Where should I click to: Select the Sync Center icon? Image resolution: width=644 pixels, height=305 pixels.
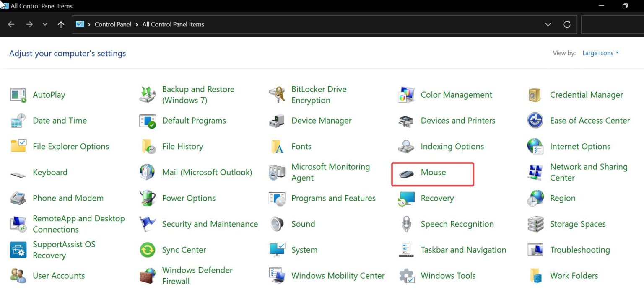point(147,250)
